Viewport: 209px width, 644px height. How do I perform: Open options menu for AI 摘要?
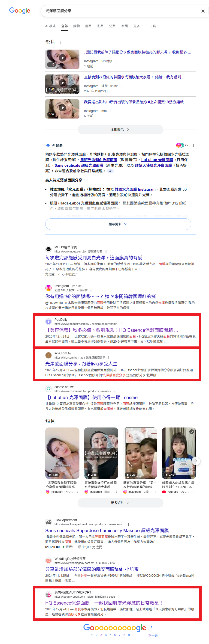(194, 145)
